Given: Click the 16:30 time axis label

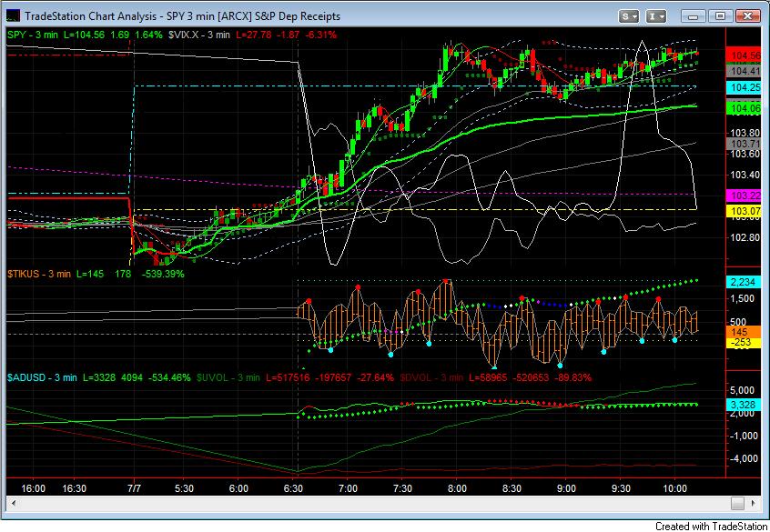Looking at the screenshot, I should click(74, 488).
